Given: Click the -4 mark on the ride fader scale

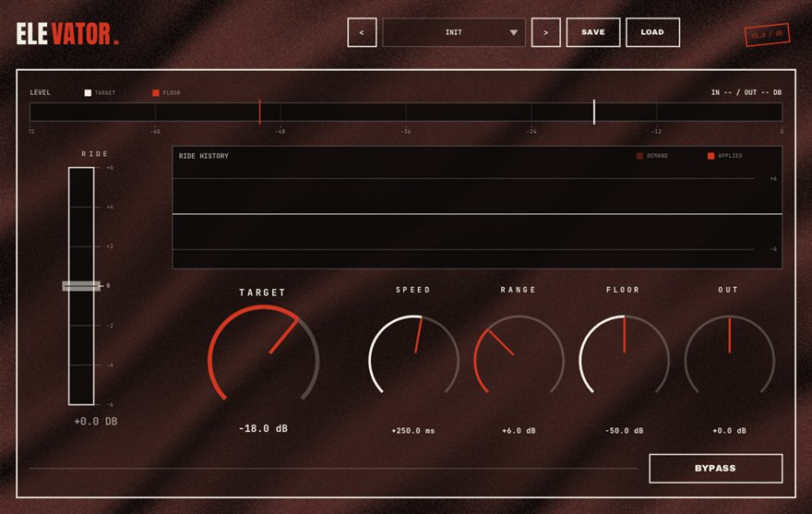Looking at the screenshot, I should point(110,365).
